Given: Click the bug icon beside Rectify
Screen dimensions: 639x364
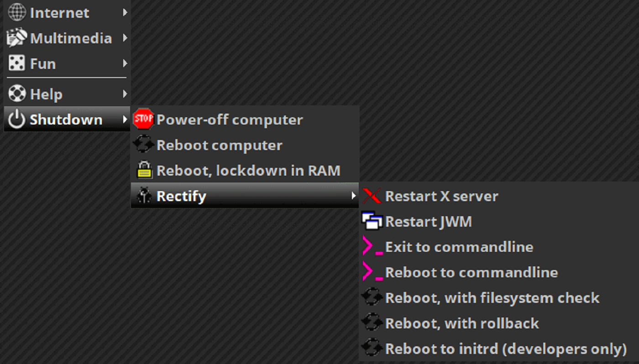Looking at the screenshot, I should tap(143, 196).
